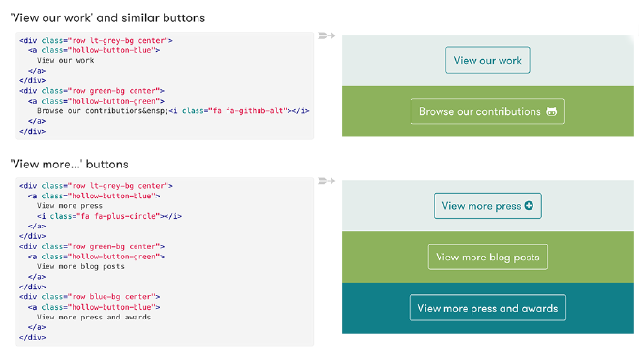Click the 'View more blog posts' text in the code

(80, 266)
